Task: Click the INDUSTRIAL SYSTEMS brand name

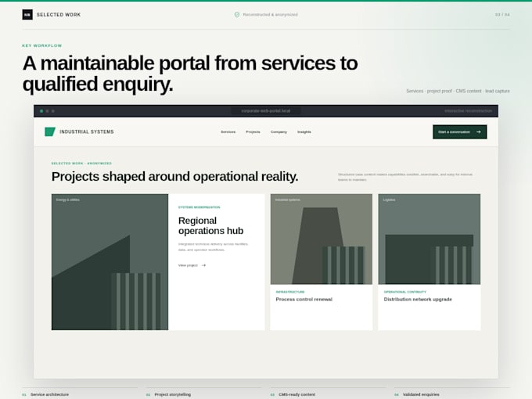Action: coord(87,131)
